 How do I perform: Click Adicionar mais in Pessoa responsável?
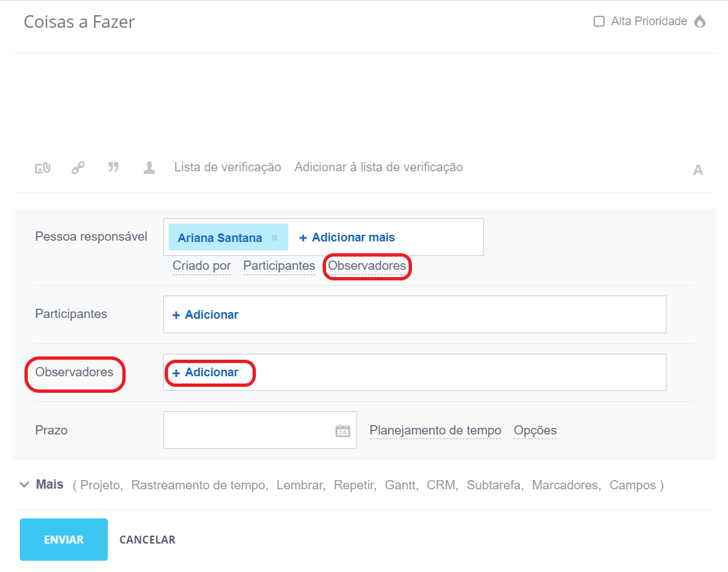pyautogui.click(x=347, y=237)
